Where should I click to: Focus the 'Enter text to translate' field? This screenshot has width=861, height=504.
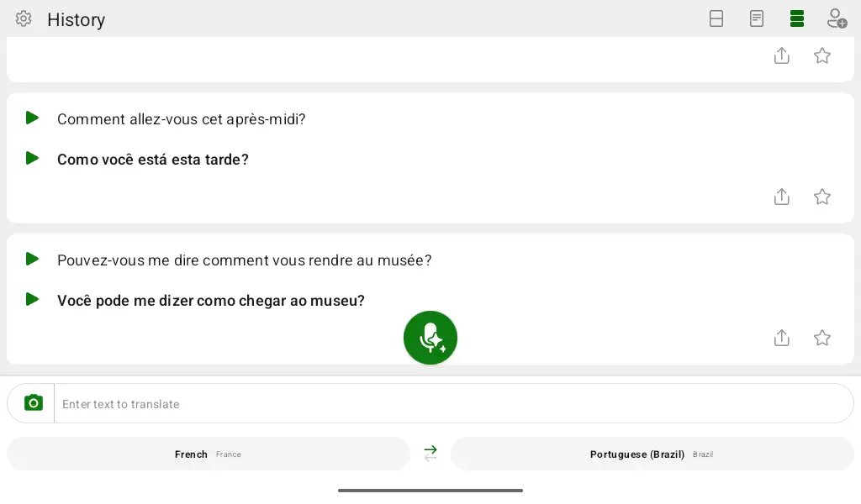(x=453, y=404)
